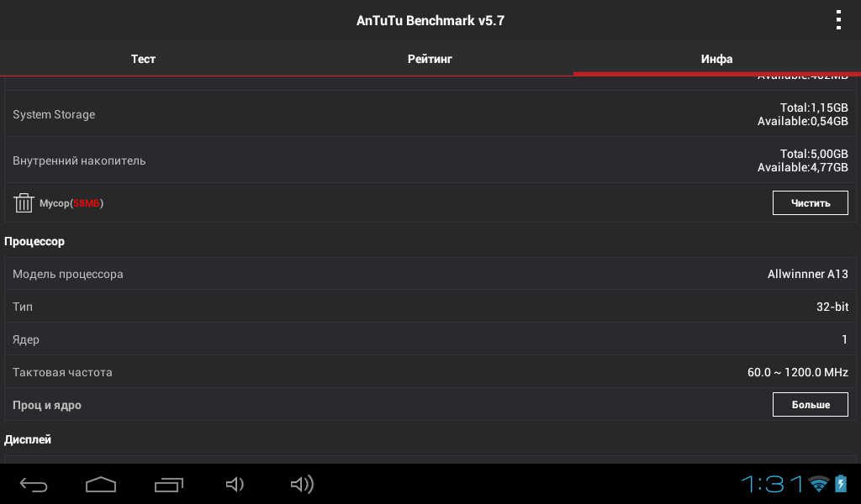Tap the trash can icon beside Мусор
This screenshot has height=504, width=861.
(24, 203)
